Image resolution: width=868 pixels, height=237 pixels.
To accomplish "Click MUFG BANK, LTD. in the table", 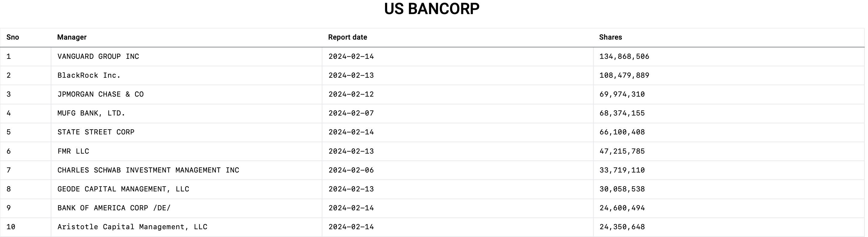I will tap(91, 113).
